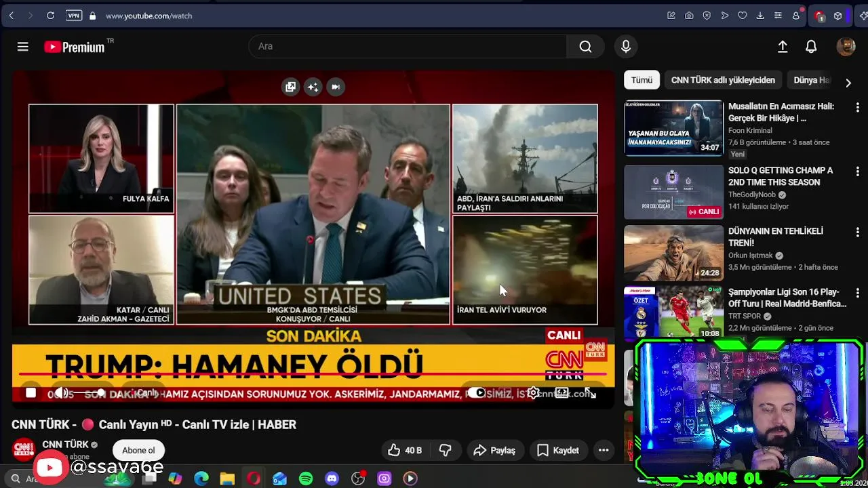Save the video with Kaydet

click(x=558, y=450)
